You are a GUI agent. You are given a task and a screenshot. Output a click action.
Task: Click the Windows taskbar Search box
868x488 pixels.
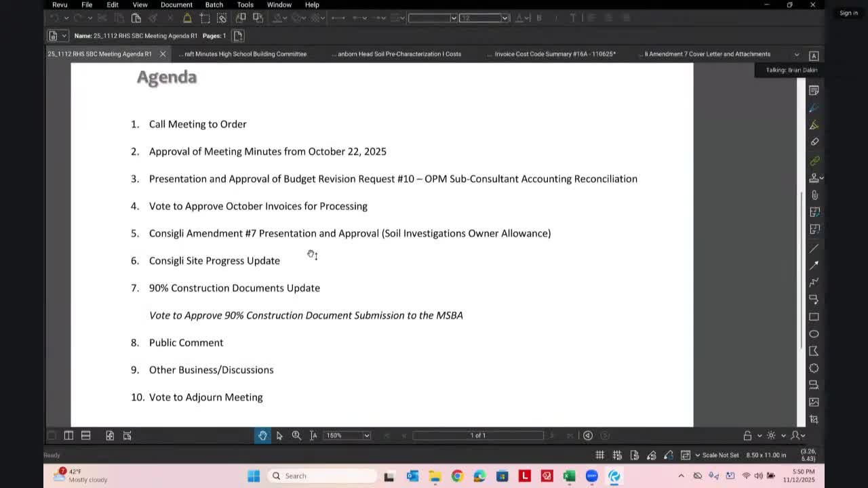pos(322,476)
